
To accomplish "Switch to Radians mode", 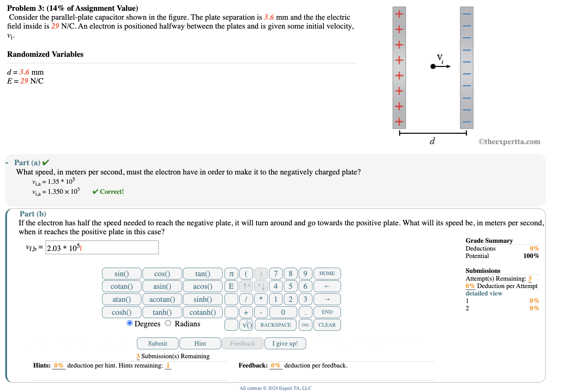I will (168, 323).
